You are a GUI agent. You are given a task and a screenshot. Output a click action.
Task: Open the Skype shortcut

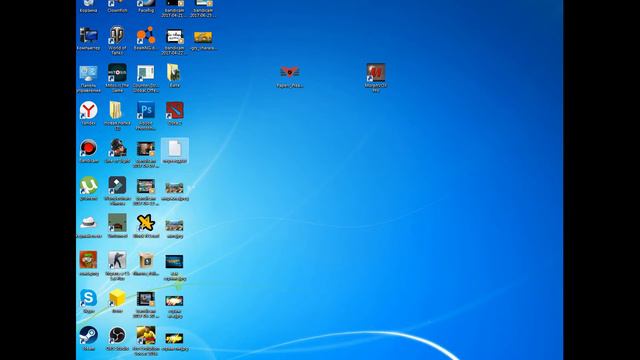coord(89,298)
